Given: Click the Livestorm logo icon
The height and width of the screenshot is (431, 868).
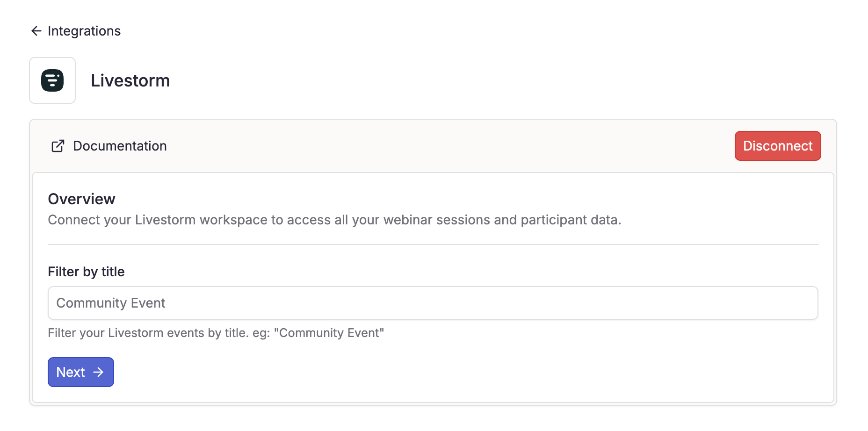Looking at the screenshot, I should [x=52, y=80].
